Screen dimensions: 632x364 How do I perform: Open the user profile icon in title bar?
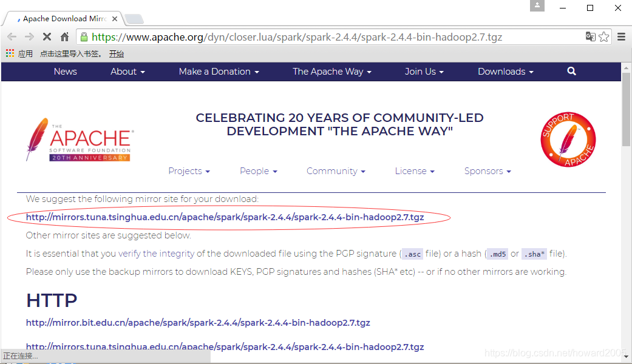coord(537,5)
